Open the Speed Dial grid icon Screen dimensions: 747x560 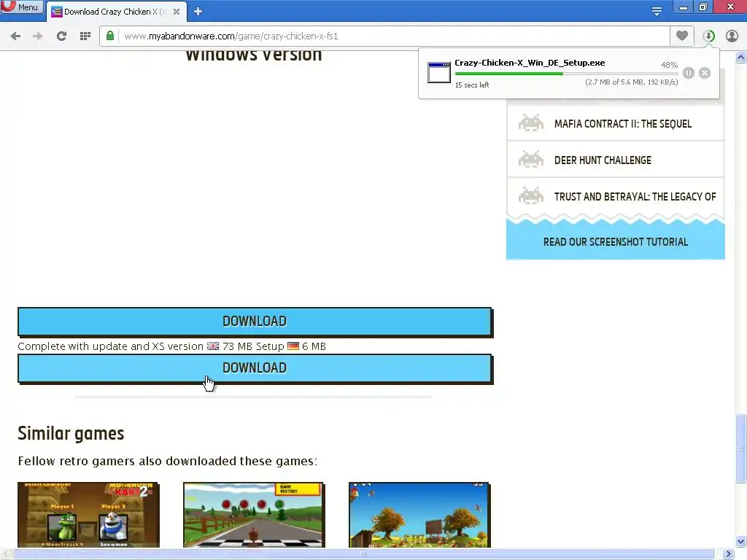85,36
